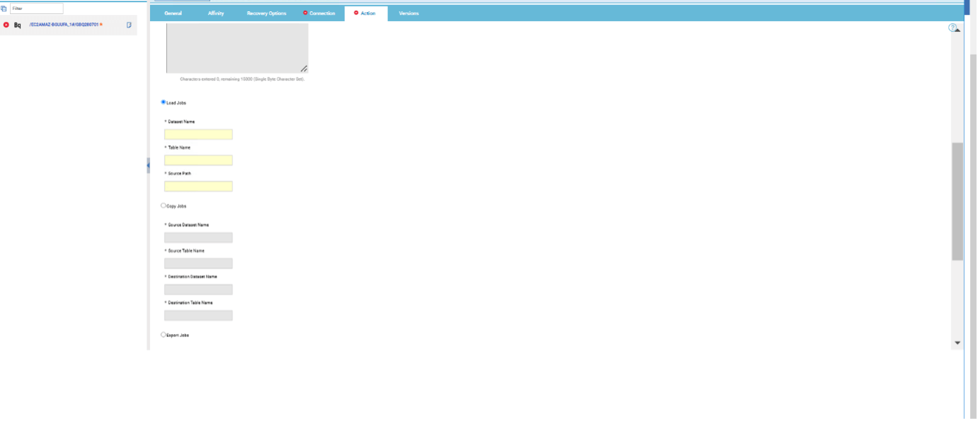Select the Copy Jobs radio button
This screenshot has width=980, height=421.
coord(164,206)
